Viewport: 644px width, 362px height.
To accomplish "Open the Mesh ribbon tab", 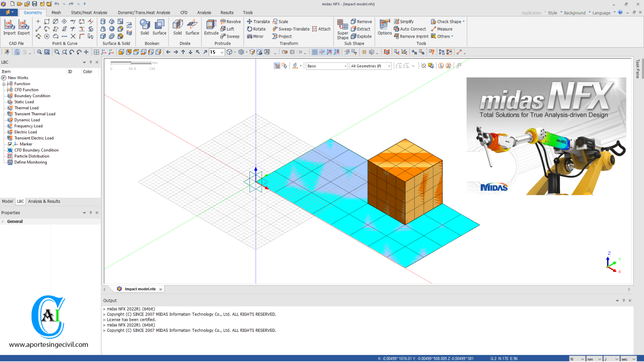I will (56, 13).
